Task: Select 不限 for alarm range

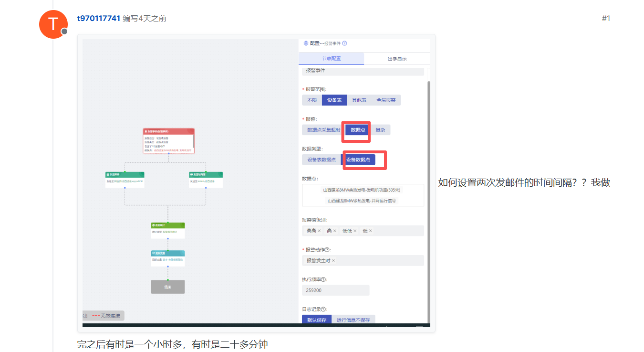Action: point(312,100)
